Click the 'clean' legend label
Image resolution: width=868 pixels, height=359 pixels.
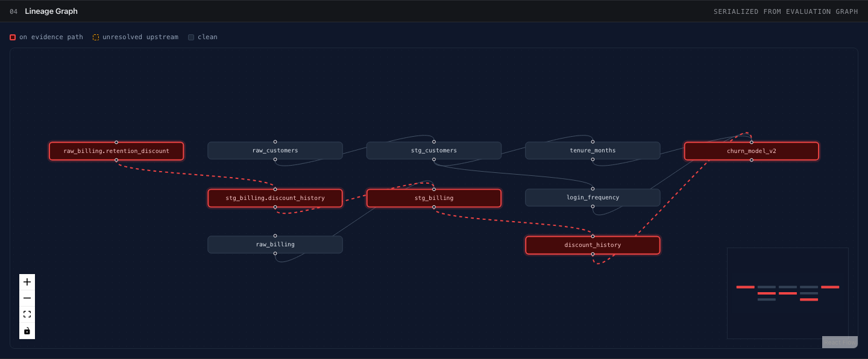click(207, 37)
